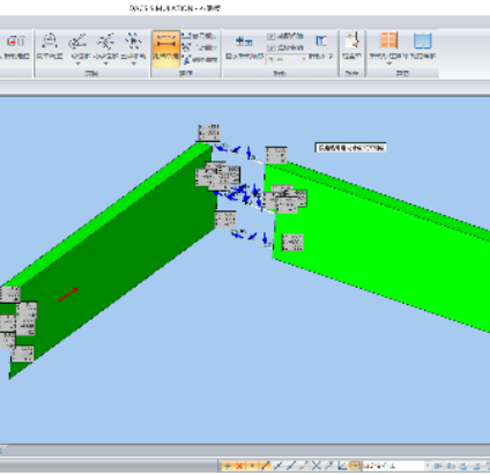Screen dimensions: 490x475
Task: Click the first small item right of orange tool
Action: point(199,36)
